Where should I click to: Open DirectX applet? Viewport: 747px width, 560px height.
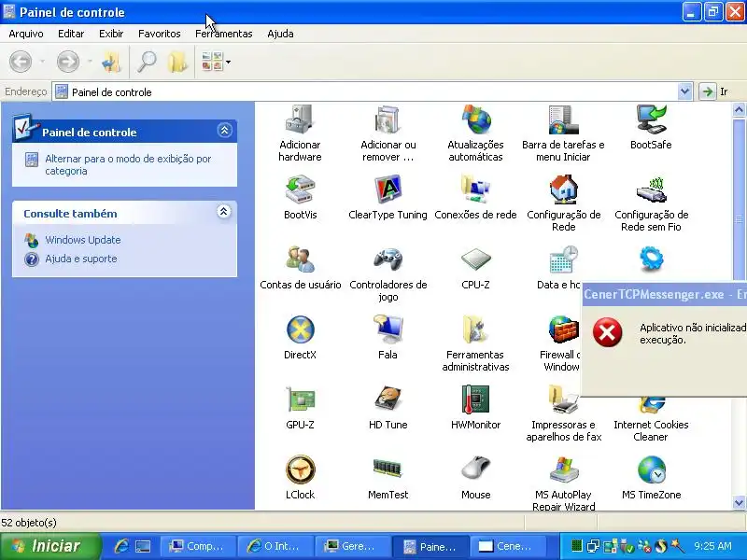pyautogui.click(x=300, y=338)
